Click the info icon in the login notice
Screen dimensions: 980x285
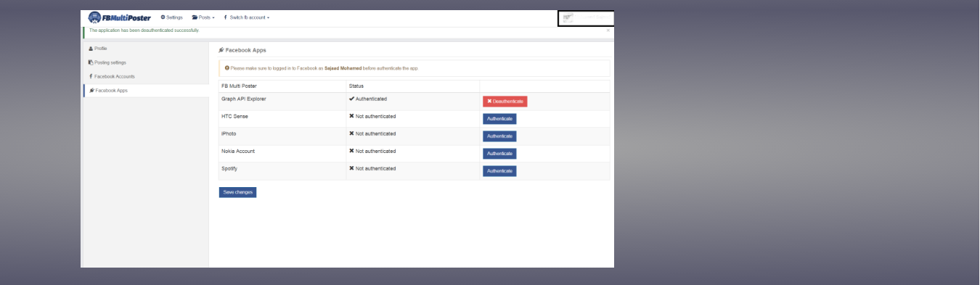pos(226,68)
